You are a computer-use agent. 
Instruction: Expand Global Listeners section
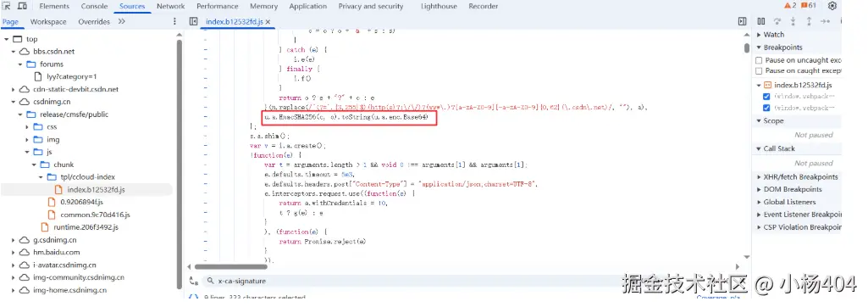coord(759,202)
